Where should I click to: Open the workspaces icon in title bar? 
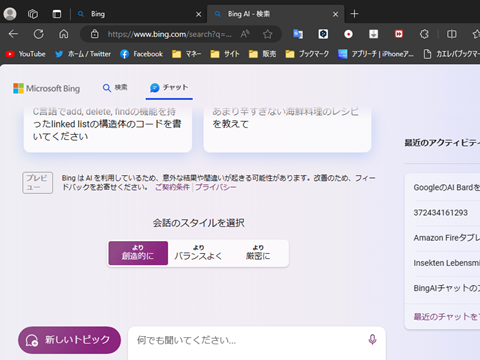coord(33,14)
